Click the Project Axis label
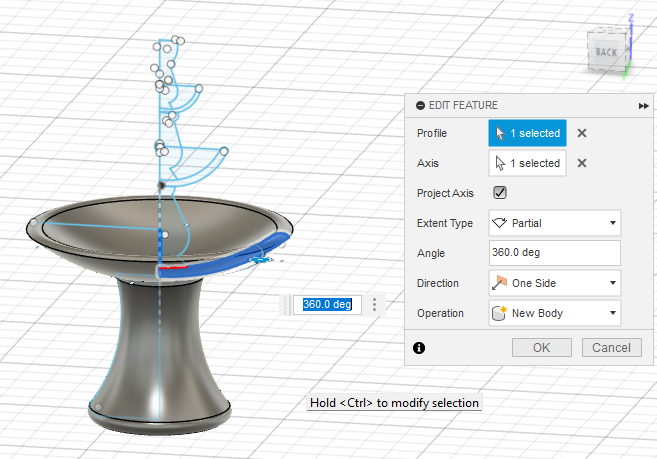 [x=445, y=193]
